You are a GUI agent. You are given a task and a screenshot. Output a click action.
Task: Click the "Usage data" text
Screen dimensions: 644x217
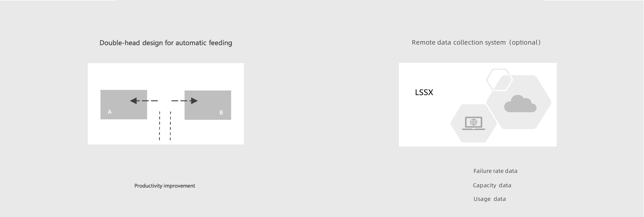point(490,199)
